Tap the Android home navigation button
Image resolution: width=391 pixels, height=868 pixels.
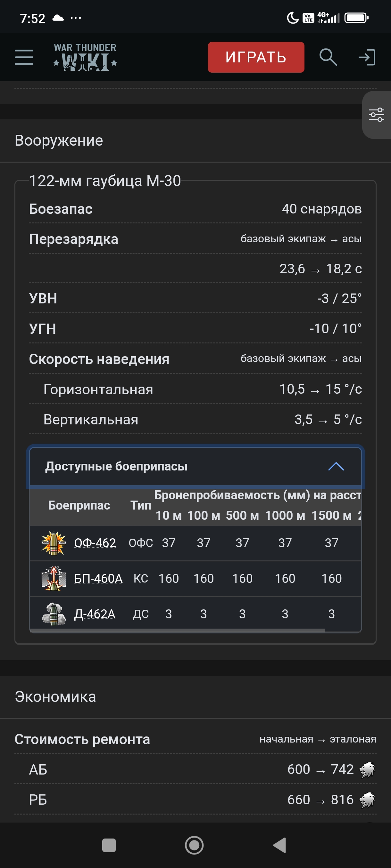pos(194,845)
